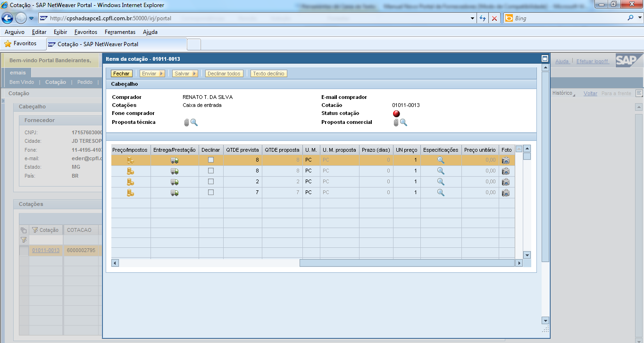This screenshot has height=343, width=644.
Task: Click the Ajuda link in portal header
Action: (562, 61)
